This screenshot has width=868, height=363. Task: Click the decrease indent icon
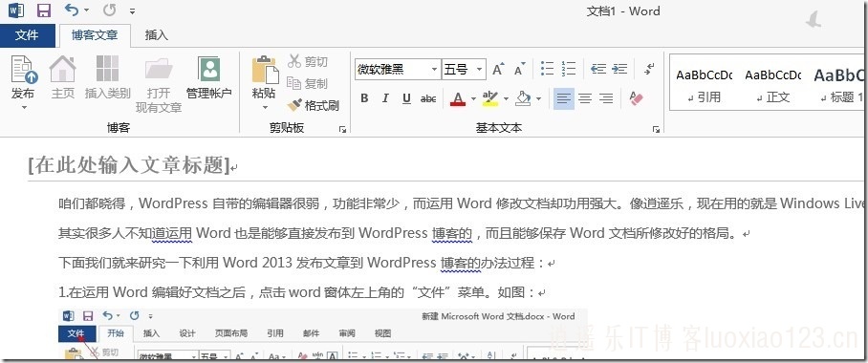598,69
